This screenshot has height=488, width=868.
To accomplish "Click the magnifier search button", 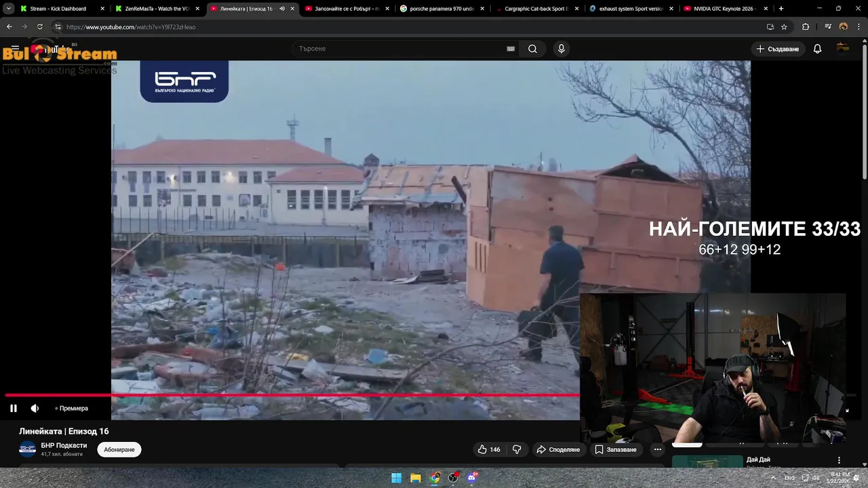I will tap(532, 49).
